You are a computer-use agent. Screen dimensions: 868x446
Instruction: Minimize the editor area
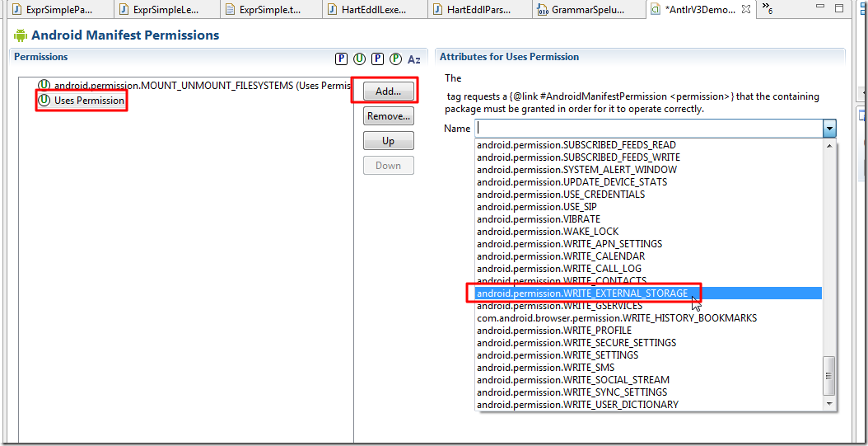pos(822,8)
